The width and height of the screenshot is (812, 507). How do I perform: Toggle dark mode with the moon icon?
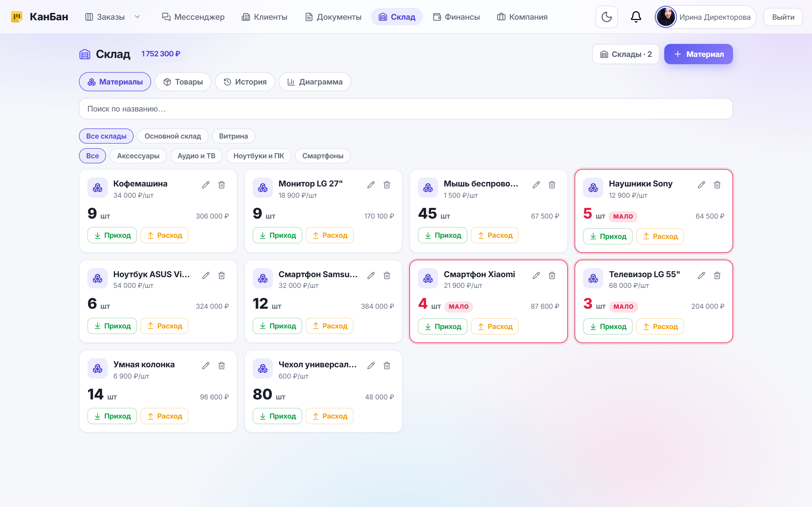[x=606, y=17]
